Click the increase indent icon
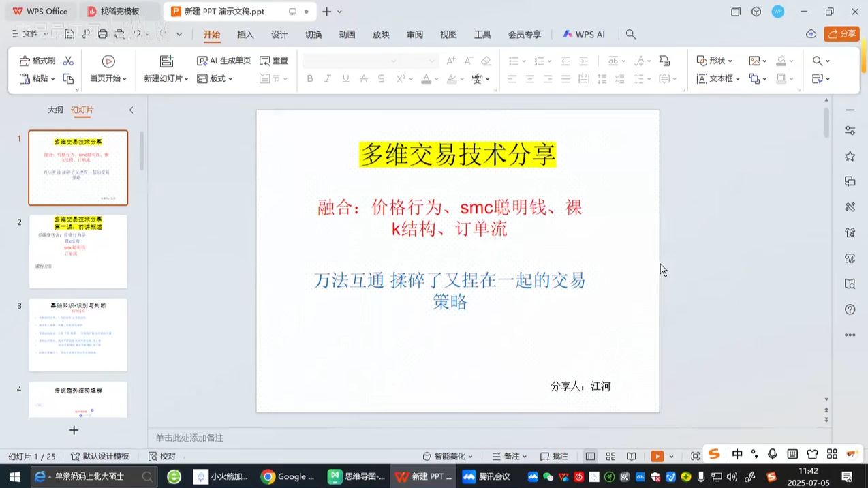Screen dimensions: 868x488 (x=583, y=61)
